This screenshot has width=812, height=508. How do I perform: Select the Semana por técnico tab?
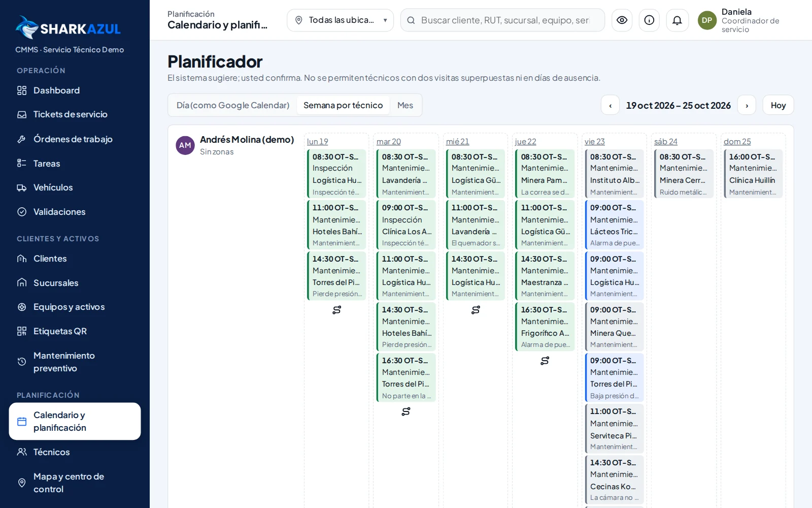pyautogui.click(x=343, y=105)
